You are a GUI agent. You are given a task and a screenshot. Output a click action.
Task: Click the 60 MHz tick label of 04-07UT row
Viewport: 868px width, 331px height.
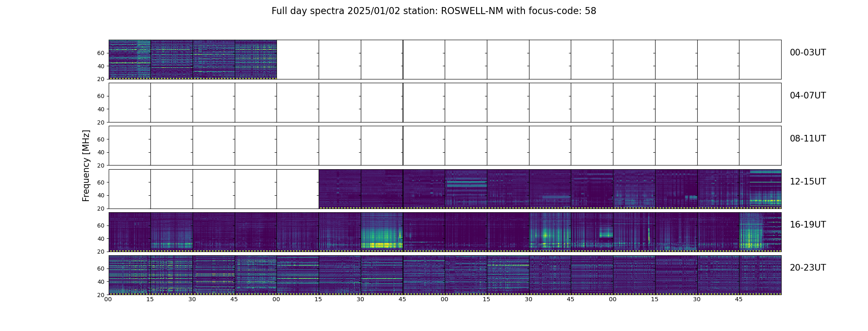100,96
